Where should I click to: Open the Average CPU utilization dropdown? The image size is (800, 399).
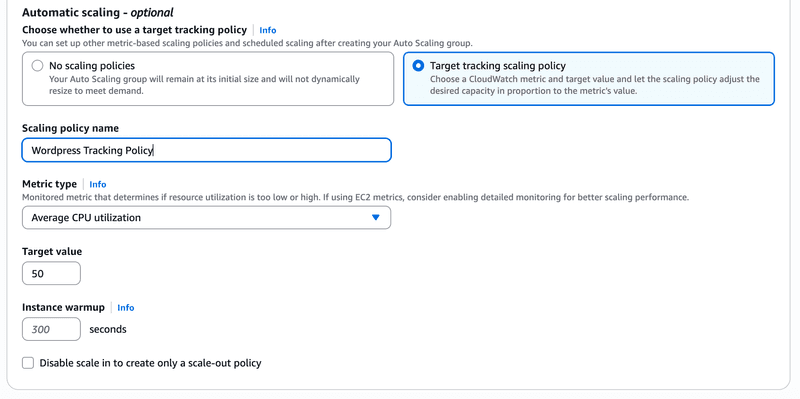click(207, 217)
